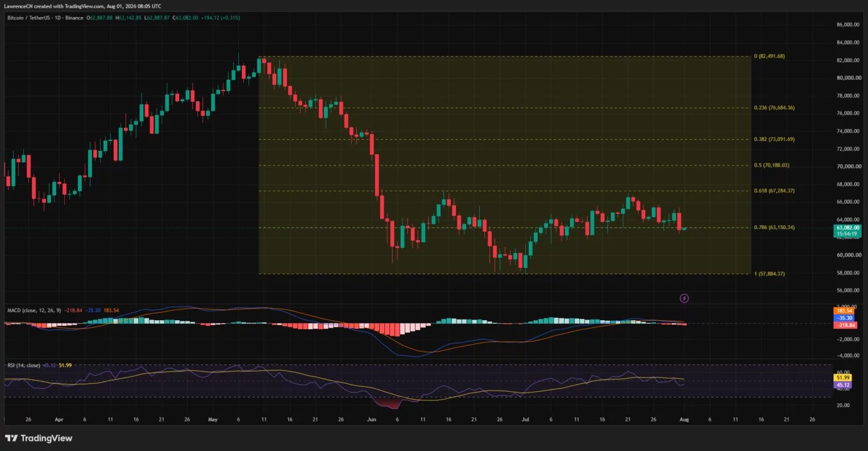The width and height of the screenshot is (868, 451).
Task: Click the Apr date label on time axis
Action: (x=58, y=418)
